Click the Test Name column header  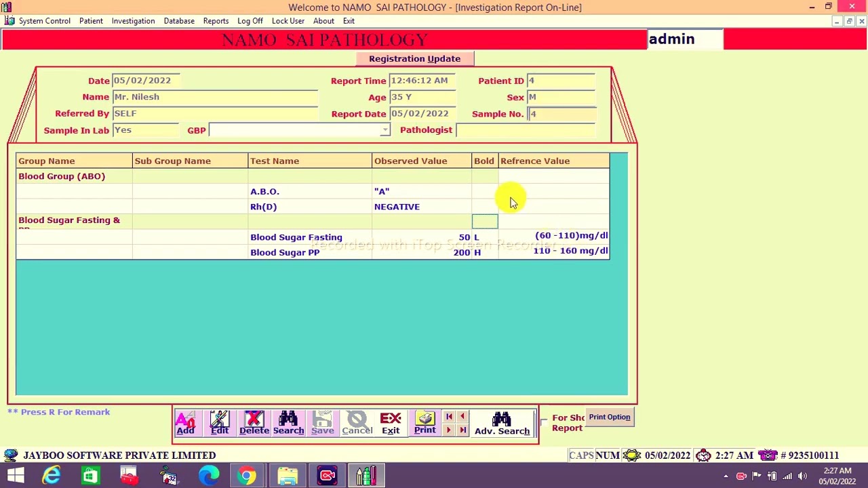click(311, 161)
